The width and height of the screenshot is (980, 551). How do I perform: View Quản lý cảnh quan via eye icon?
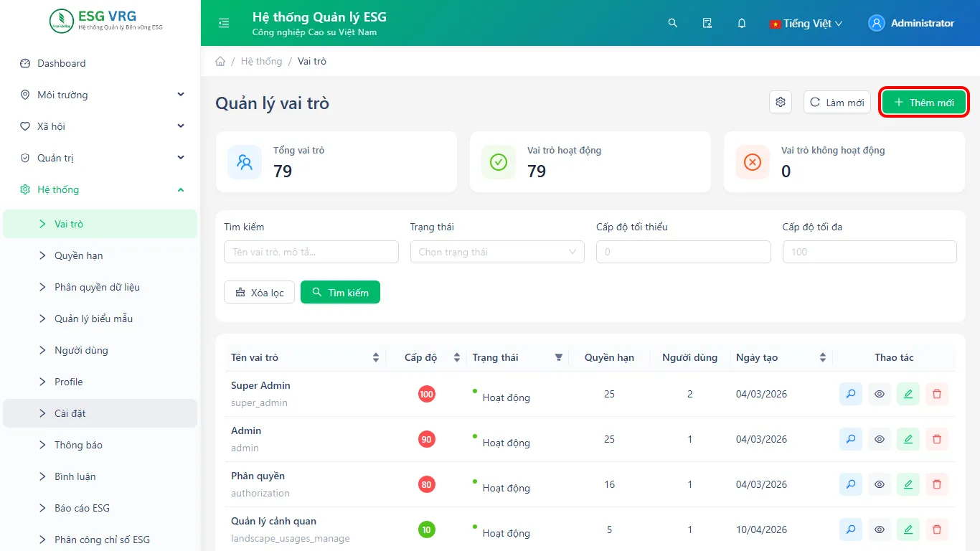coord(880,529)
